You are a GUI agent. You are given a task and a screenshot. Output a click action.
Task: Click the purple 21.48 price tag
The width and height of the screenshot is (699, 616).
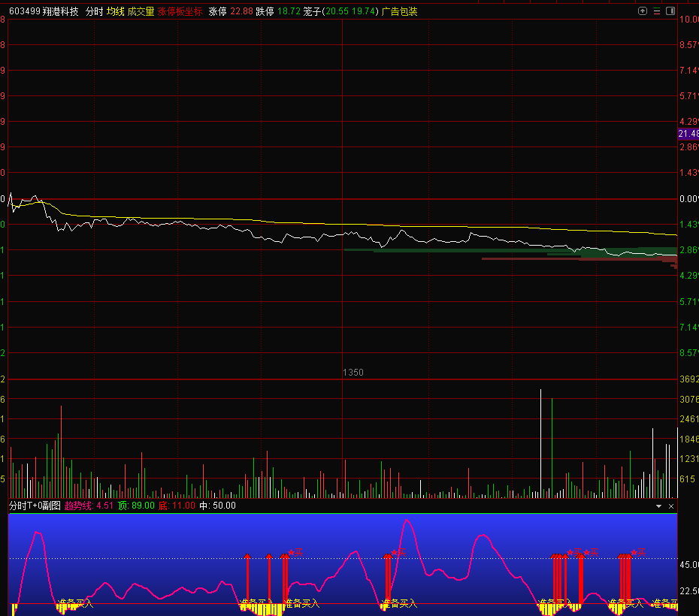pyautogui.click(x=688, y=134)
